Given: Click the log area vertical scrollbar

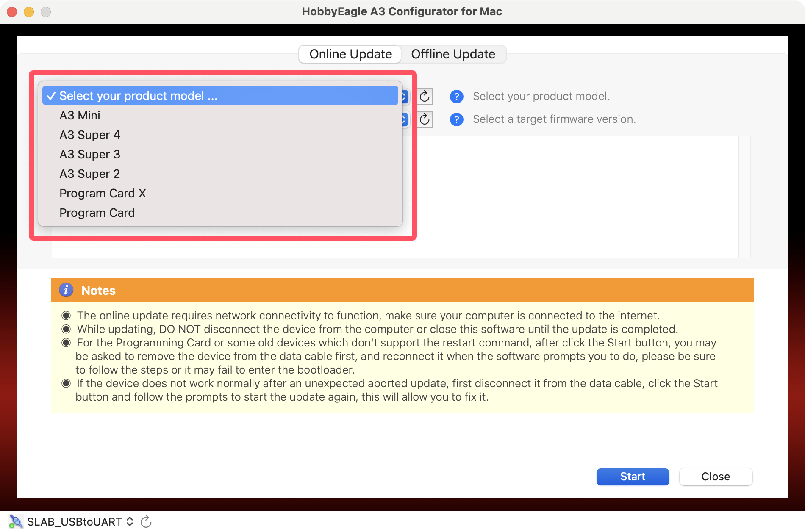Looking at the screenshot, I should 744,197.
